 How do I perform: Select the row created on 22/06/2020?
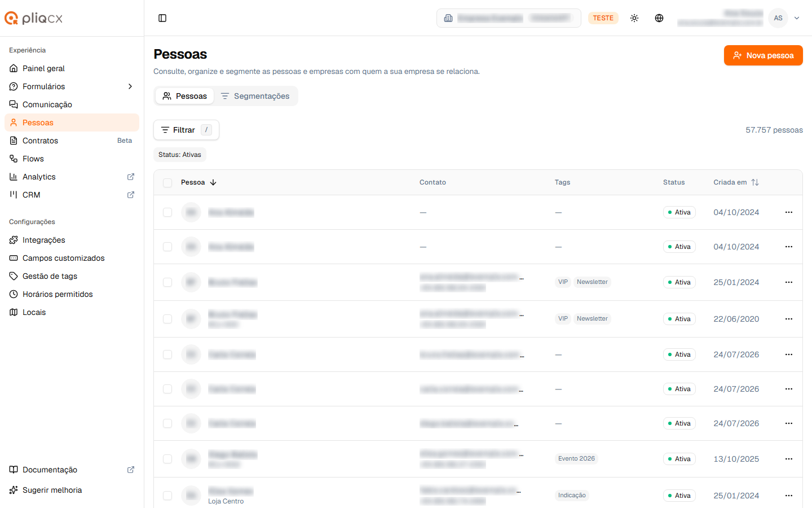167,319
